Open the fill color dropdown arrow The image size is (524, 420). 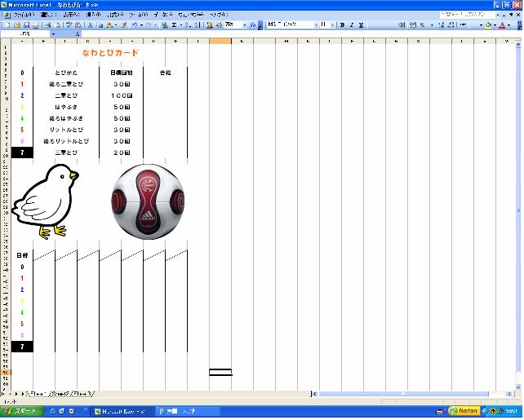click(x=495, y=25)
